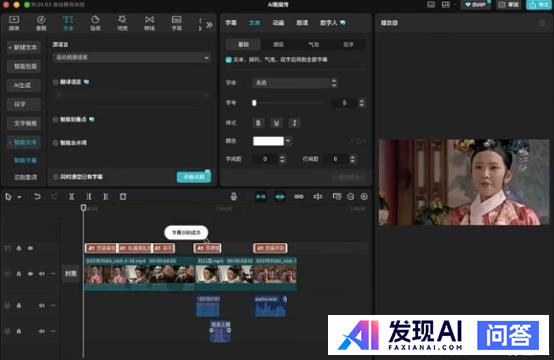Viewport: 554px width, 360px height.
Task: Expand more top tabs with double chevron
Action: pyautogui.click(x=209, y=25)
